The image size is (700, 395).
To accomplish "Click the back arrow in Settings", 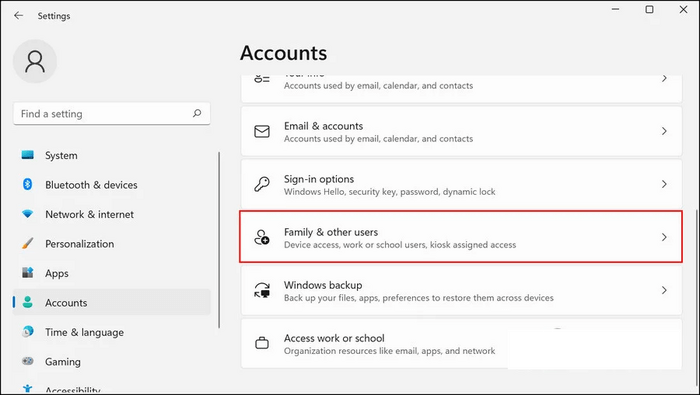I will point(18,16).
